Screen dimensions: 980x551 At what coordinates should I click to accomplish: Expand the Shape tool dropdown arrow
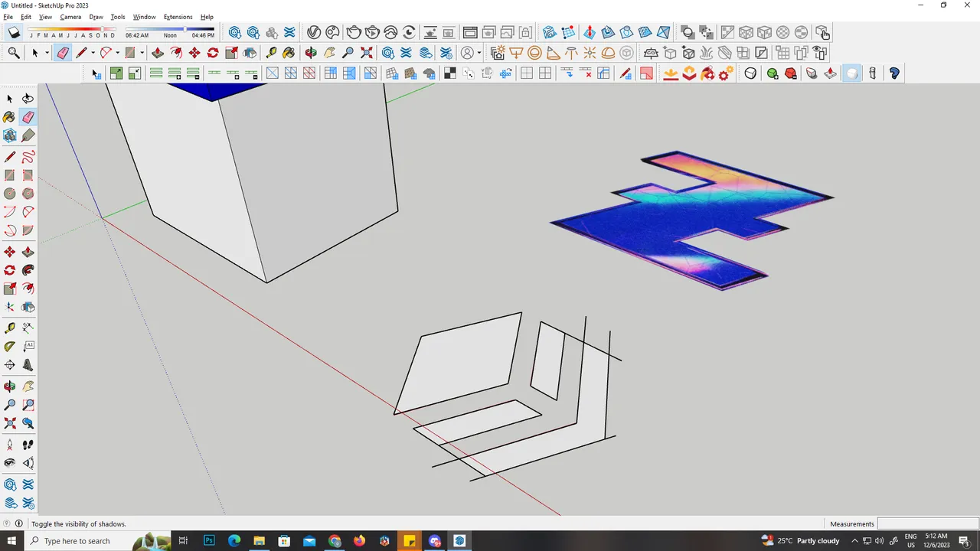(x=142, y=53)
